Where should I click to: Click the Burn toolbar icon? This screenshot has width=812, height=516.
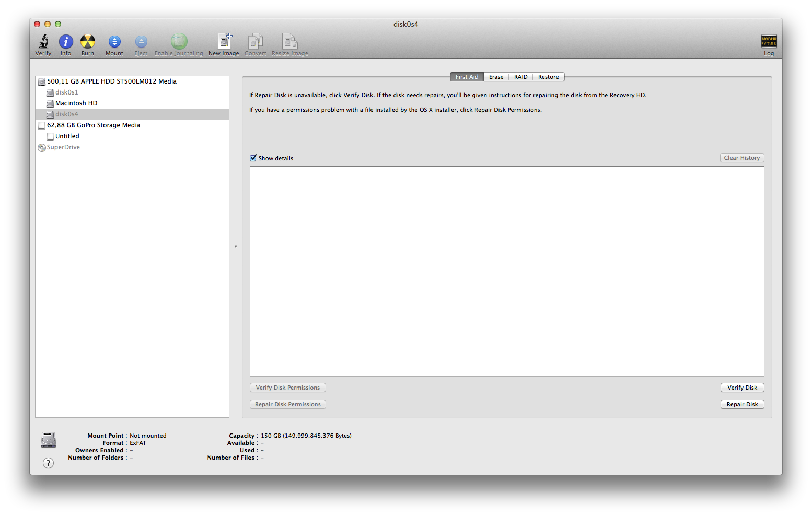pos(88,41)
